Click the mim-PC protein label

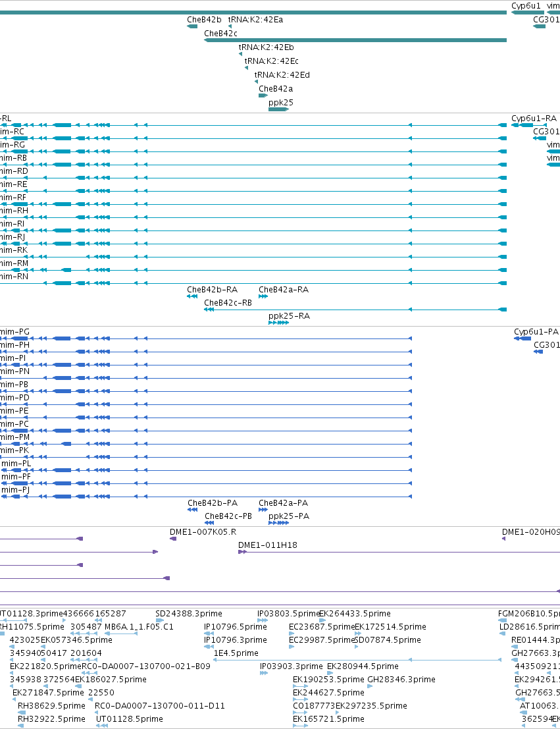(x=14, y=424)
